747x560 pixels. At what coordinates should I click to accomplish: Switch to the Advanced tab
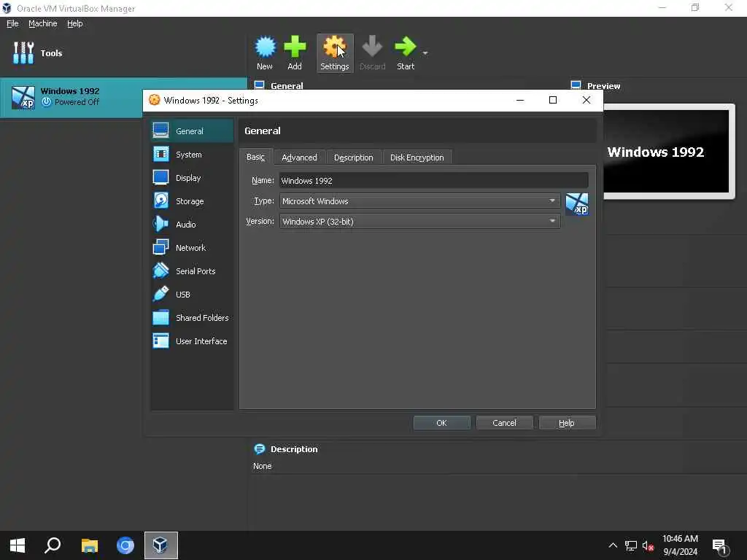(x=299, y=157)
